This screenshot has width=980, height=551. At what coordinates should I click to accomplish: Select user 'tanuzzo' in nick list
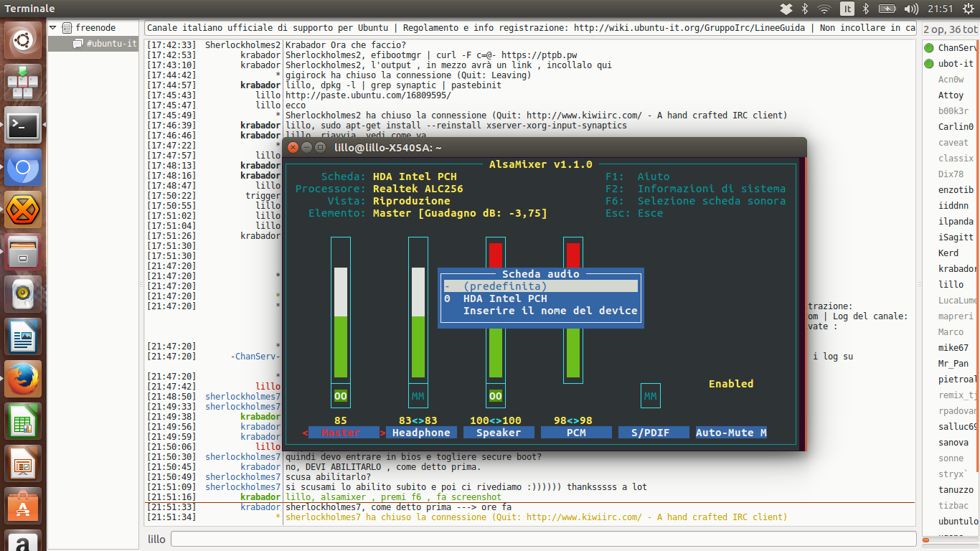[956, 490]
